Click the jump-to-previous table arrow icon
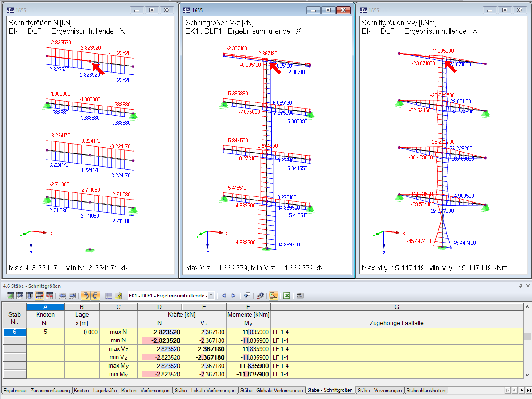Image resolution: width=532 pixels, height=399 pixels. tap(63, 295)
